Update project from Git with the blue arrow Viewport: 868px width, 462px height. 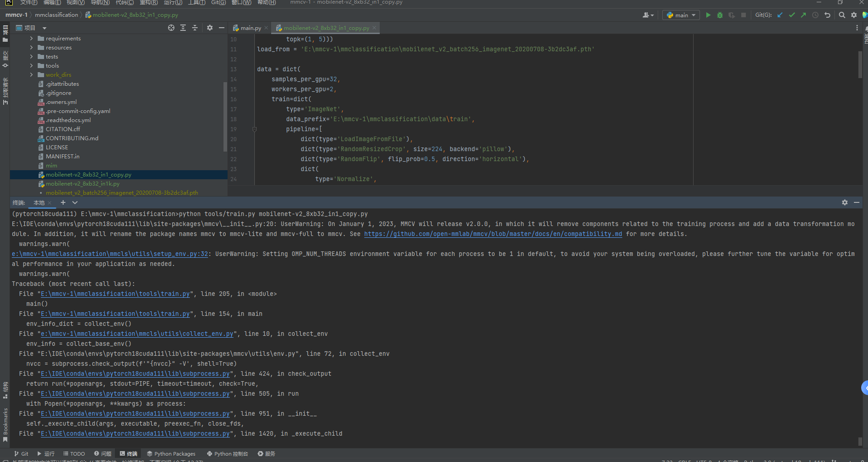(x=780, y=15)
